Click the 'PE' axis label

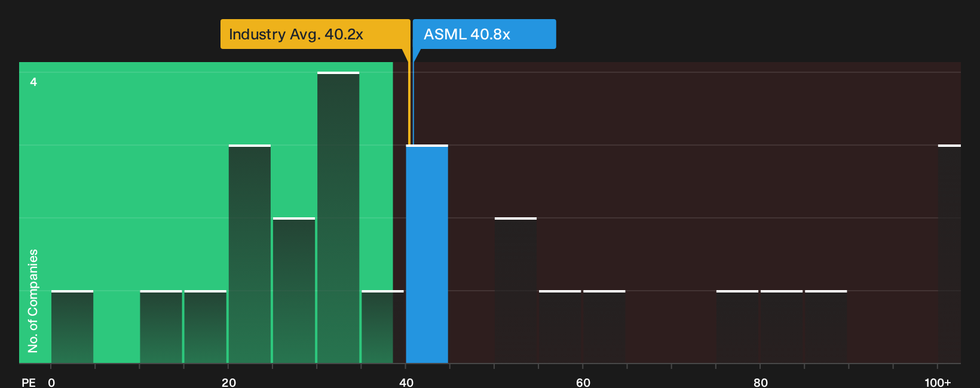point(29,383)
